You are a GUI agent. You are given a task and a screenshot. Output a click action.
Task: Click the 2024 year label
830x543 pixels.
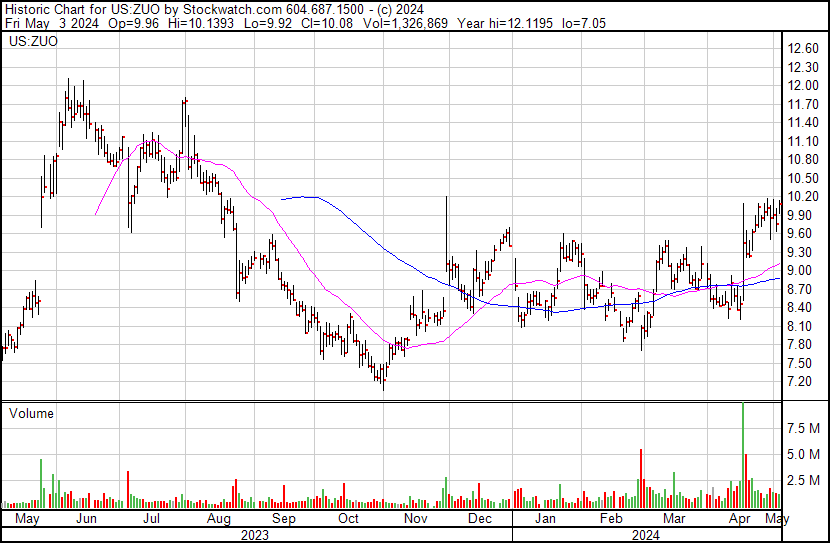pyautogui.click(x=645, y=535)
